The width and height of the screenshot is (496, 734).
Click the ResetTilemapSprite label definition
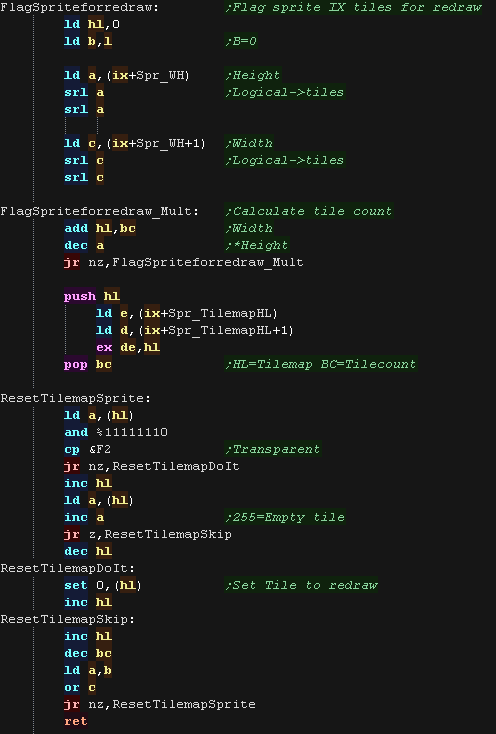[75, 398]
